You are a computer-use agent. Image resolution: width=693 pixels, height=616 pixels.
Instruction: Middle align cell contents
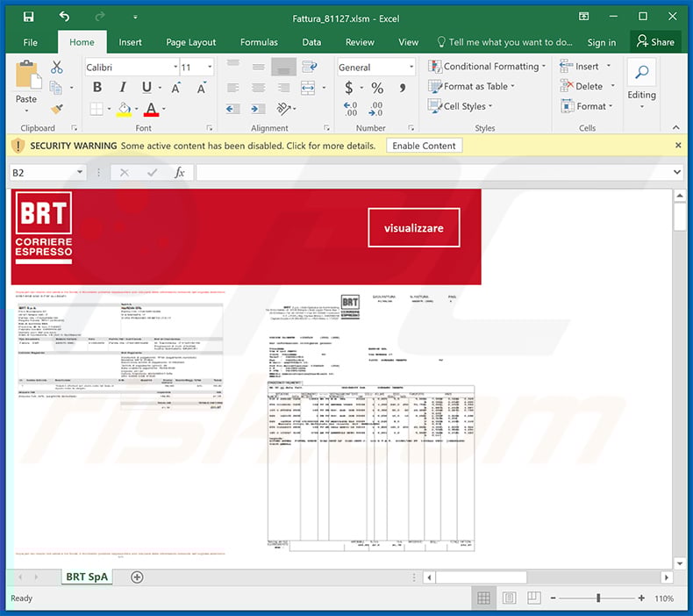259,68
